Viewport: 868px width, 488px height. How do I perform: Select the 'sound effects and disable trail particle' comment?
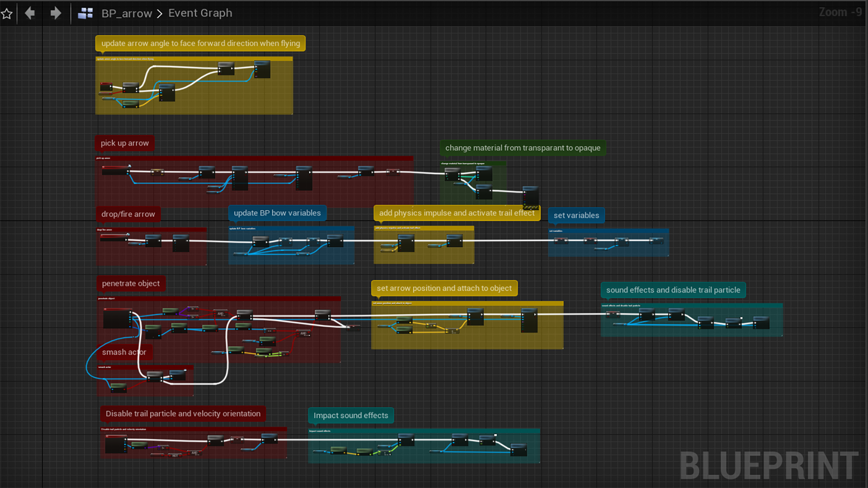pyautogui.click(x=673, y=290)
